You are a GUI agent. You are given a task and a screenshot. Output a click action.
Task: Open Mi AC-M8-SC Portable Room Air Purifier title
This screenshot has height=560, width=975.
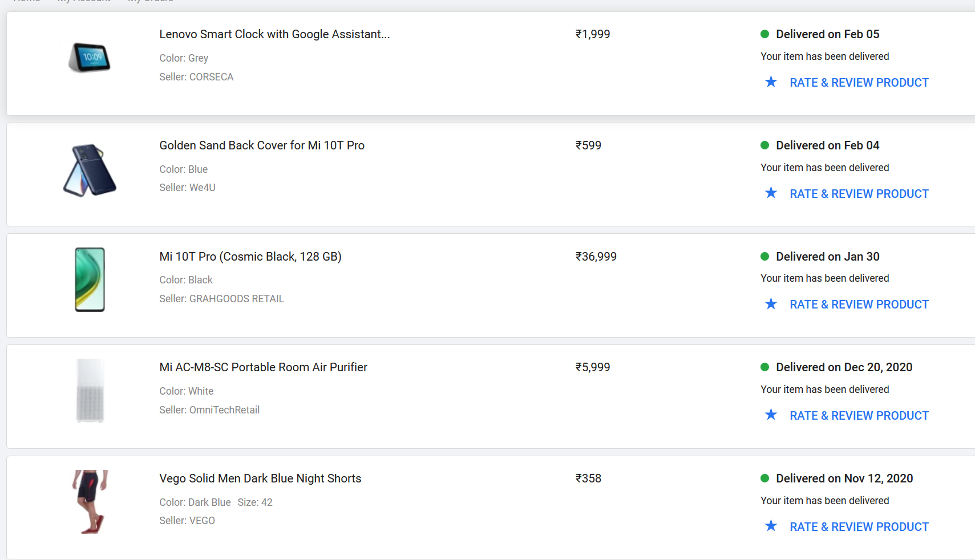click(263, 367)
